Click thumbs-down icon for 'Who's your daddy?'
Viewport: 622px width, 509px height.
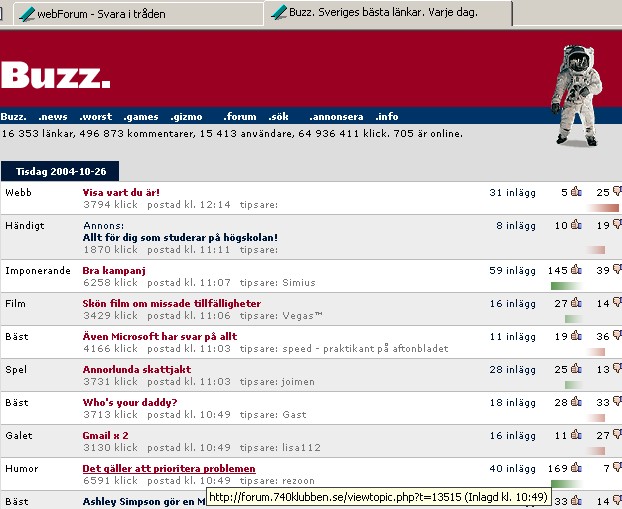click(617, 401)
